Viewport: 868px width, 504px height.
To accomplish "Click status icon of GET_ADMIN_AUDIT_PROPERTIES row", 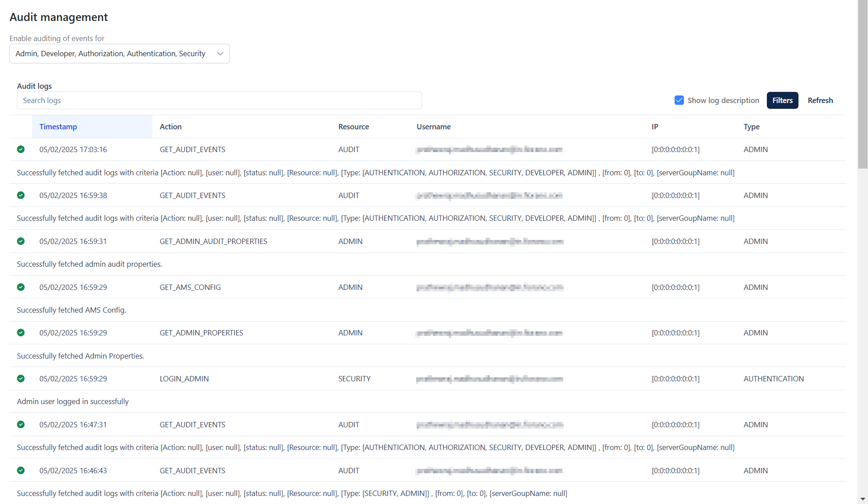I will (x=21, y=241).
